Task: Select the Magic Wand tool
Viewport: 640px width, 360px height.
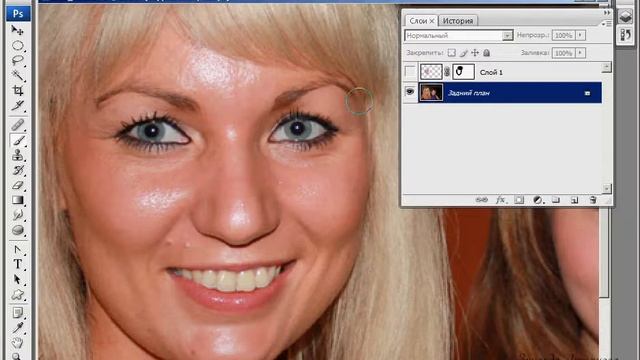Action: (x=18, y=76)
